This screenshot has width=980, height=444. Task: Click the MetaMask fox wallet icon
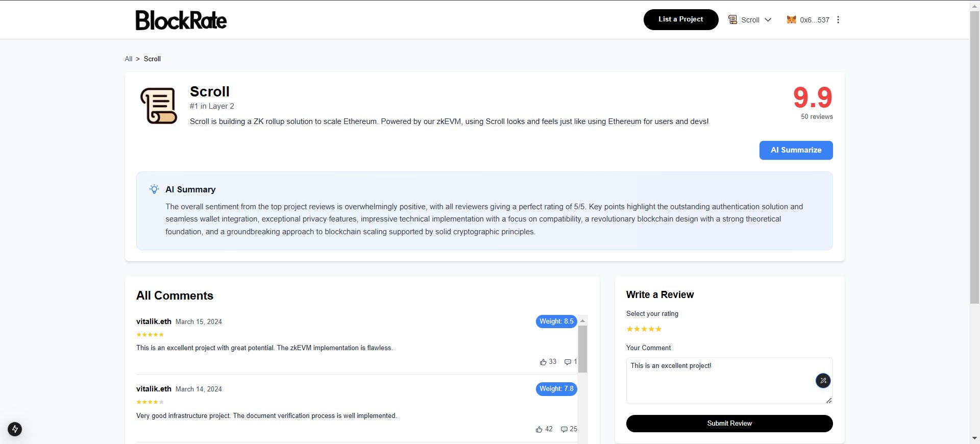click(791, 20)
